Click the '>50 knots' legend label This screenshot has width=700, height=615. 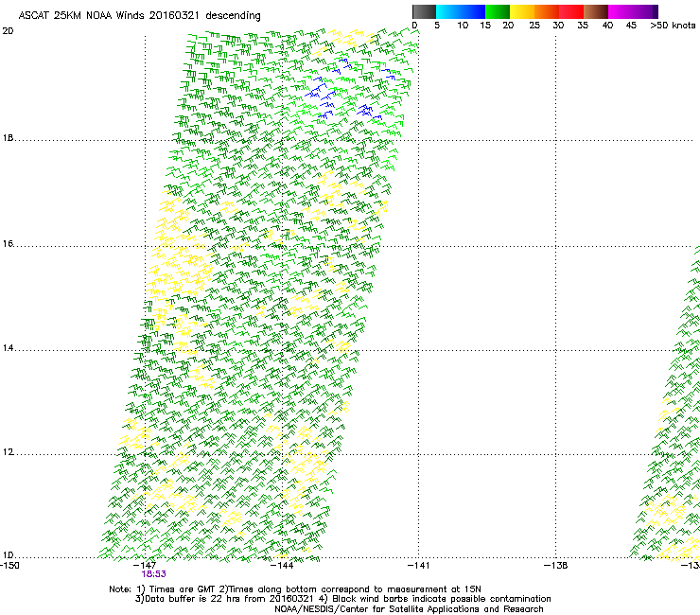[x=673, y=26]
